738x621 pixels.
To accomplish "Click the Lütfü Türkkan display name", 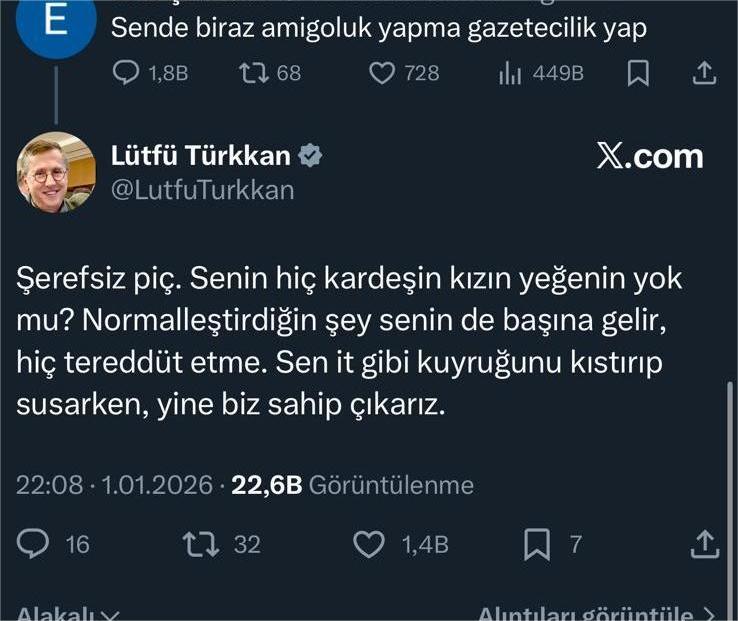I will pos(199,156).
